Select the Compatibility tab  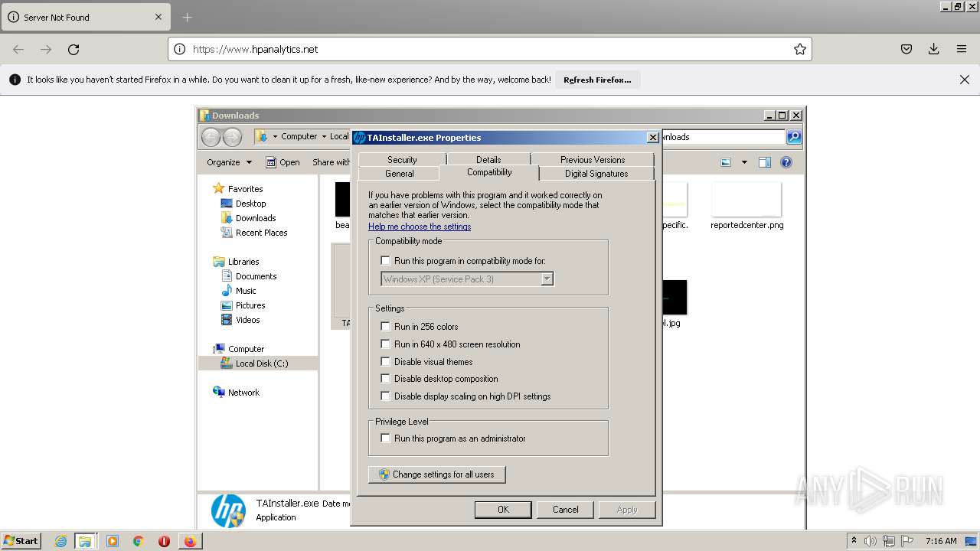[x=489, y=172]
